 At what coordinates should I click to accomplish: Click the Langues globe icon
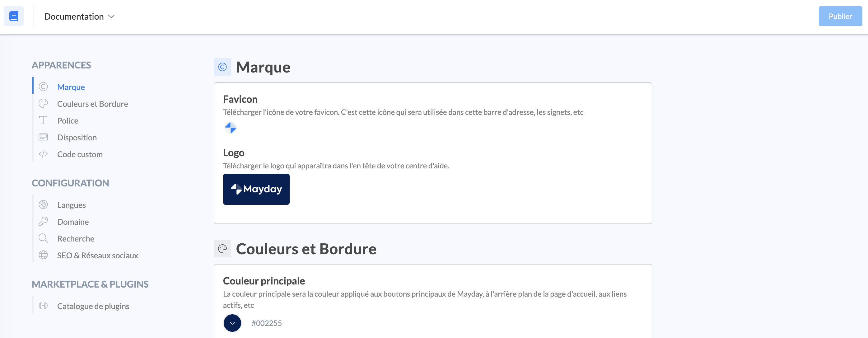click(x=43, y=204)
